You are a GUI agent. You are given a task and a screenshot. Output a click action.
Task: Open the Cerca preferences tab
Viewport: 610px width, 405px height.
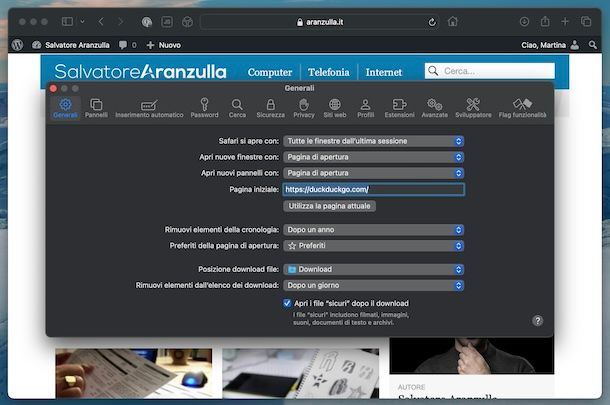237,108
